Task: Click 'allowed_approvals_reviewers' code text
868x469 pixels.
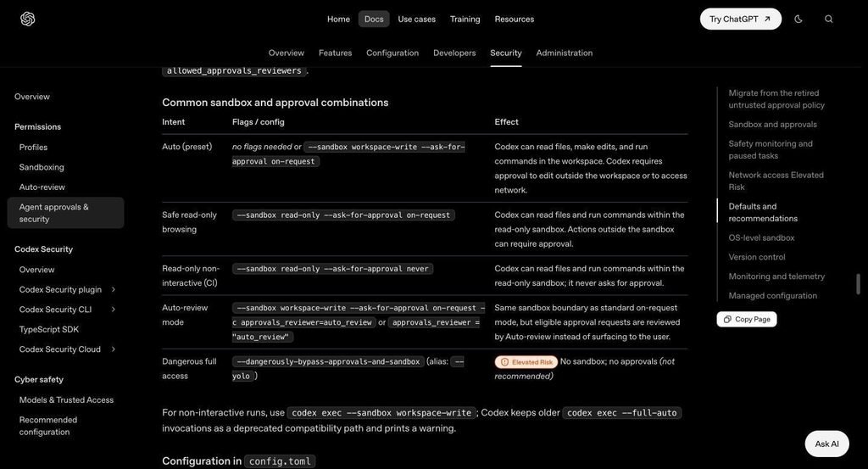Action: (x=234, y=70)
